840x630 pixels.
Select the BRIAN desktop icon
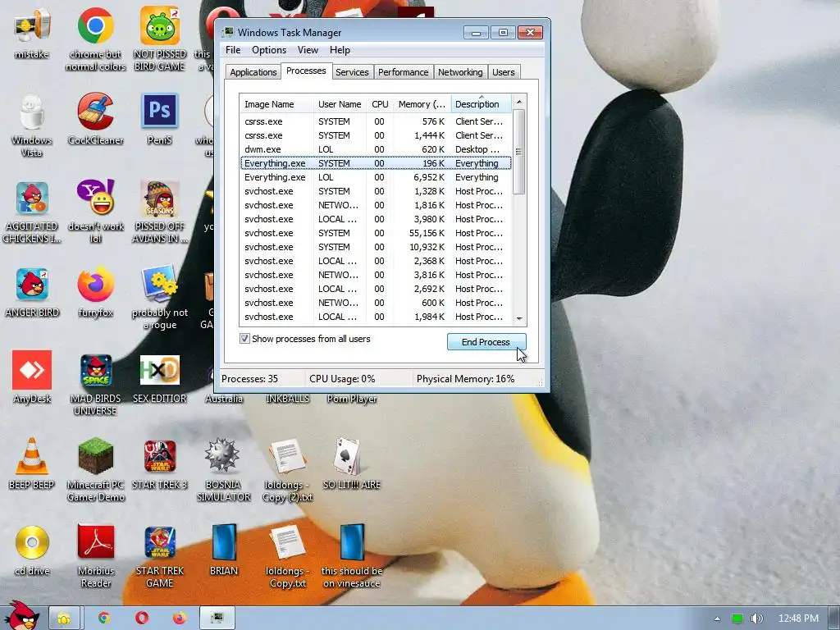point(223,550)
